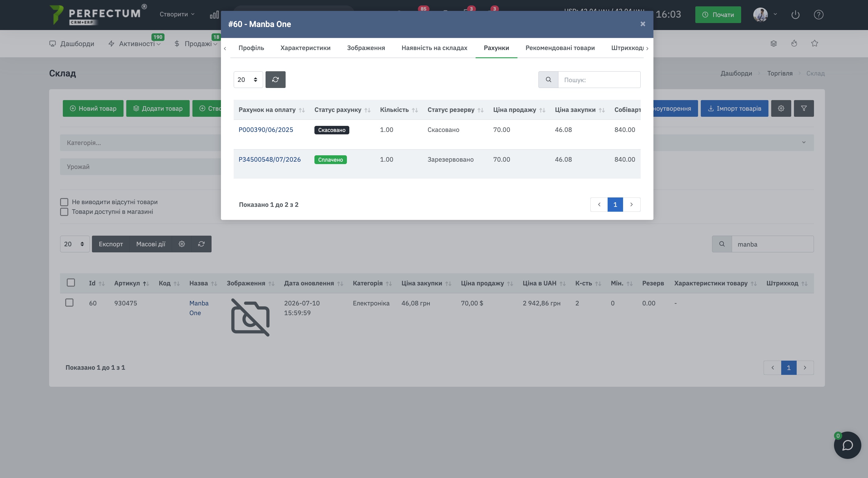Check Товари доступні в магазині option
868x478 pixels.
(64, 212)
